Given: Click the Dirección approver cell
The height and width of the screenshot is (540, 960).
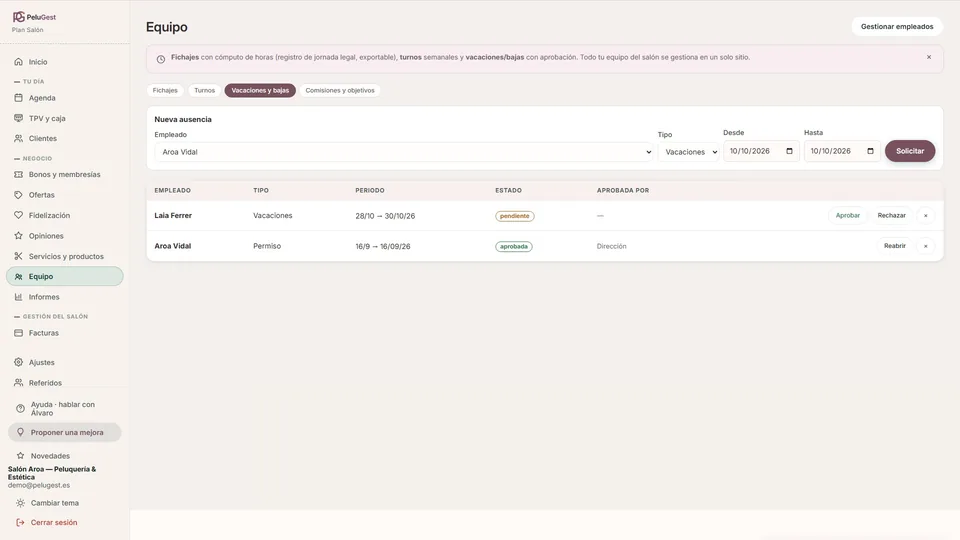Looking at the screenshot, I should click(612, 246).
